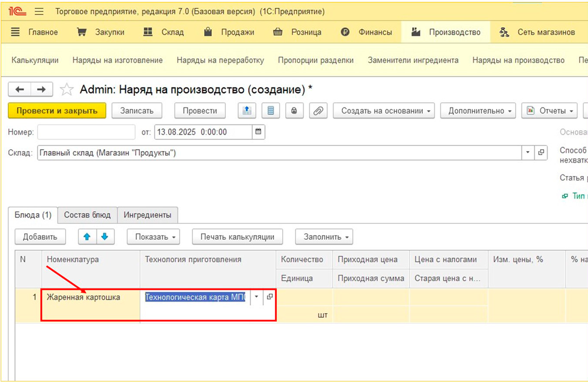
Task: Click the Печать калькуляции button
Action: 237,237
